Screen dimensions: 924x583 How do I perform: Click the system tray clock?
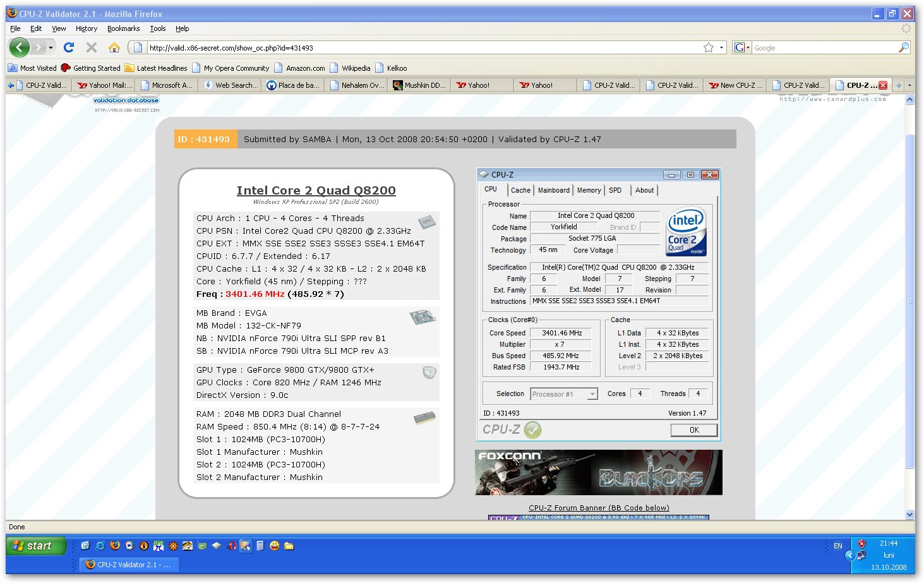click(x=889, y=555)
